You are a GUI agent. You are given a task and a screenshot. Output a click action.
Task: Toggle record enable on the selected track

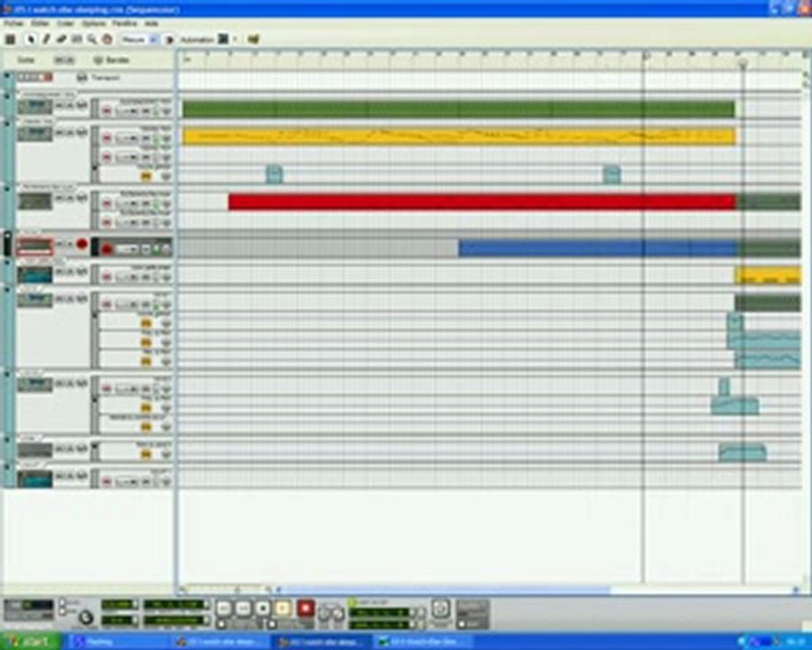click(82, 244)
